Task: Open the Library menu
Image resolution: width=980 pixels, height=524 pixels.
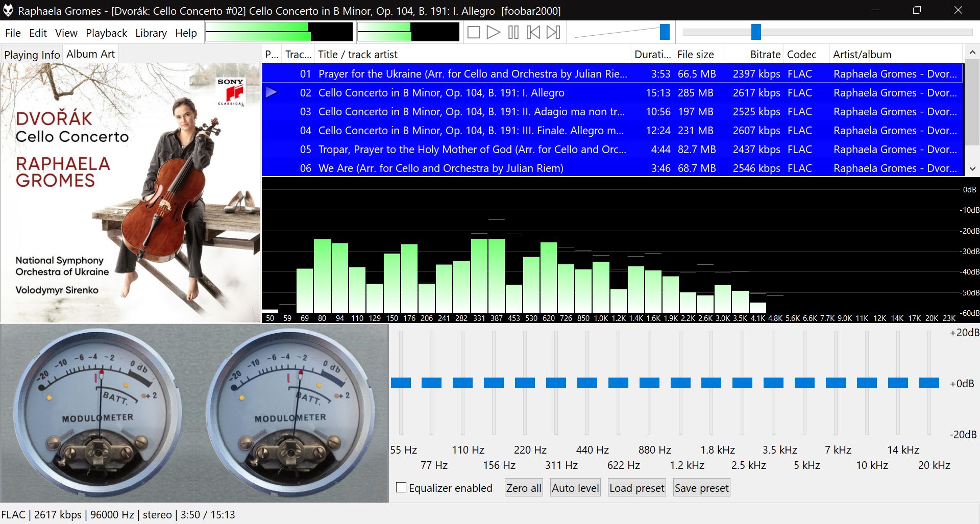Action: pyautogui.click(x=151, y=33)
